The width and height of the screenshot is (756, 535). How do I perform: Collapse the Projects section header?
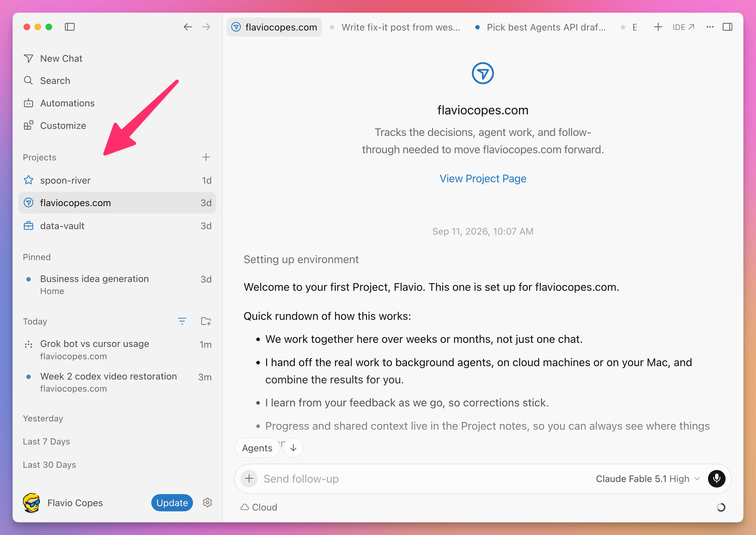coord(39,158)
